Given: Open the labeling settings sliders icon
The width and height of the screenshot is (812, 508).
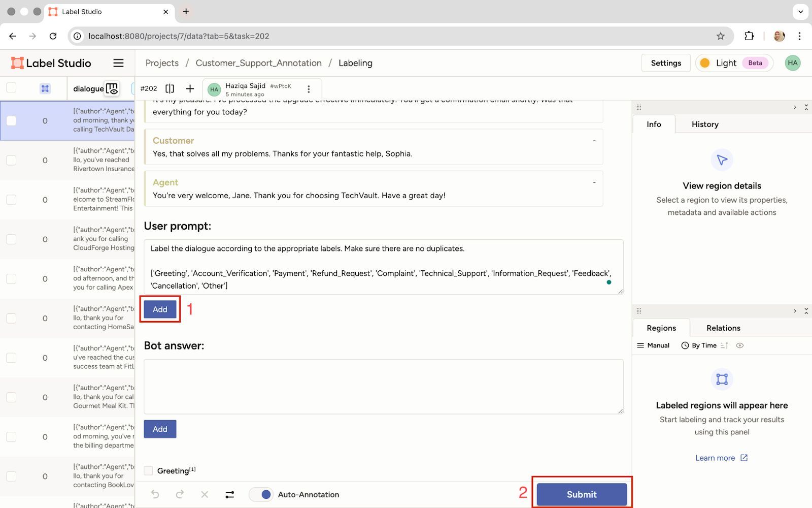Looking at the screenshot, I should [x=230, y=494].
